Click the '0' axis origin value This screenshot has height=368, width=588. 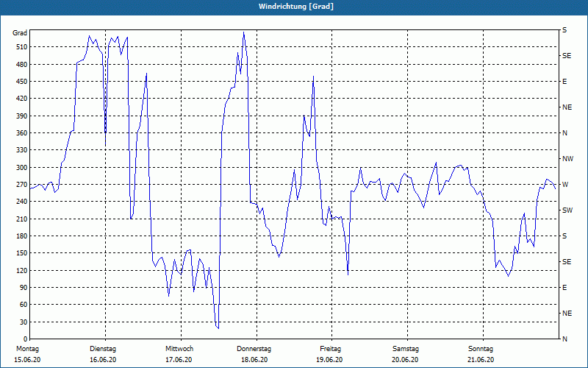click(25, 339)
